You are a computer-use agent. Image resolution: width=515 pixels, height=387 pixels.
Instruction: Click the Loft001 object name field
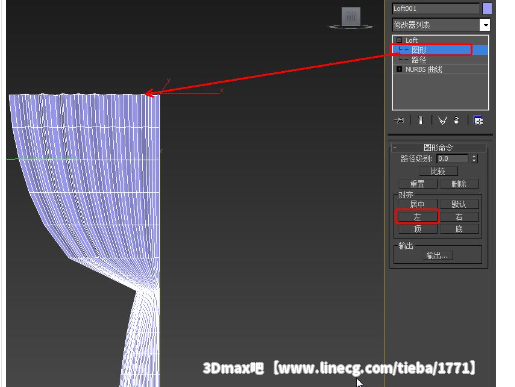click(436, 8)
